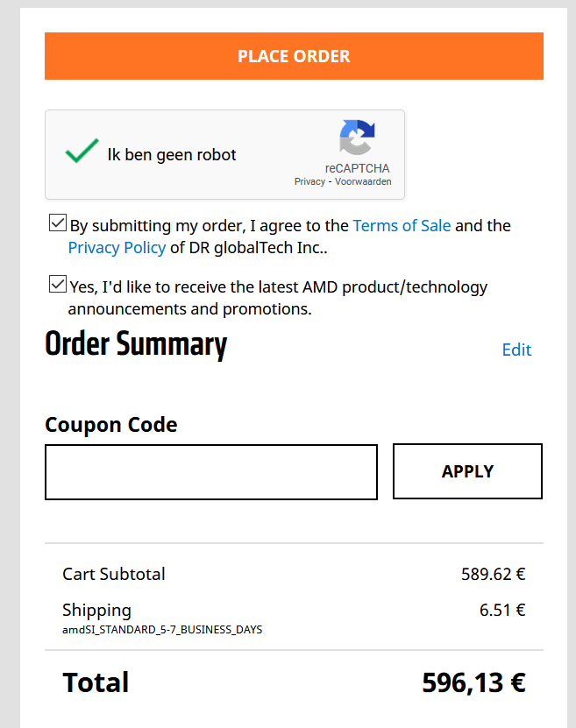Click the orange PLACE ORDER button
Viewport: 576px width, 728px height.
[294, 56]
